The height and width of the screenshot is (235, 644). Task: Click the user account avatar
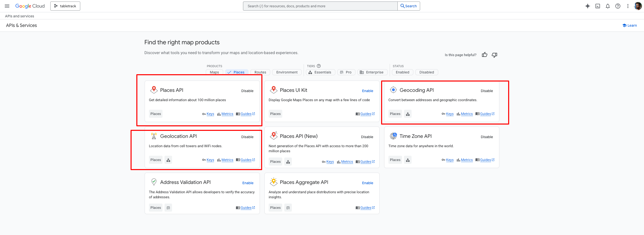click(638, 6)
